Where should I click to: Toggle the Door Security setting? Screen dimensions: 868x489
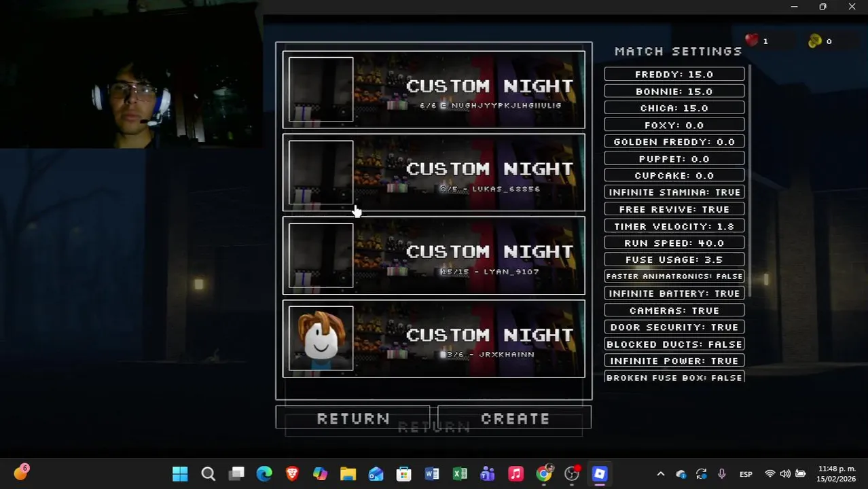pos(674,327)
